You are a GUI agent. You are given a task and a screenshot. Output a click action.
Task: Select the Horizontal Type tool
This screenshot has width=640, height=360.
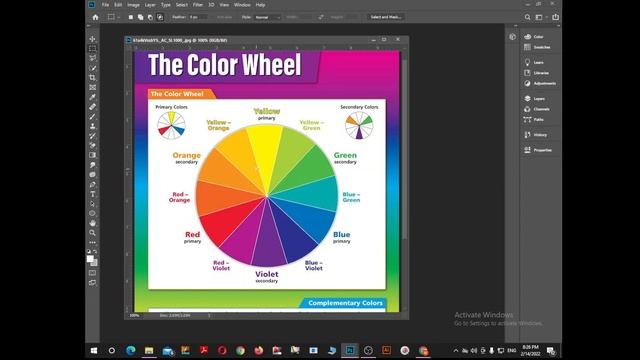pyautogui.click(x=93, y=194)
